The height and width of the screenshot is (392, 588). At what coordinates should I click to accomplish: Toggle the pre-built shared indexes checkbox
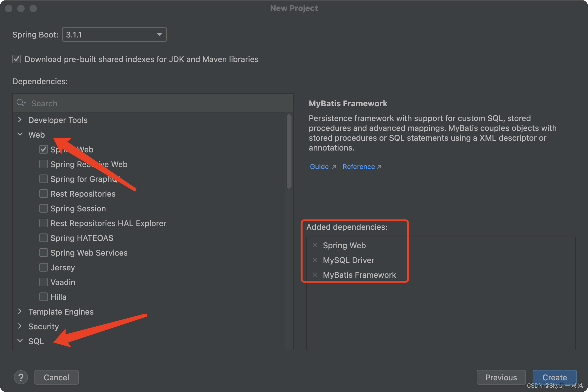(17, 59)
